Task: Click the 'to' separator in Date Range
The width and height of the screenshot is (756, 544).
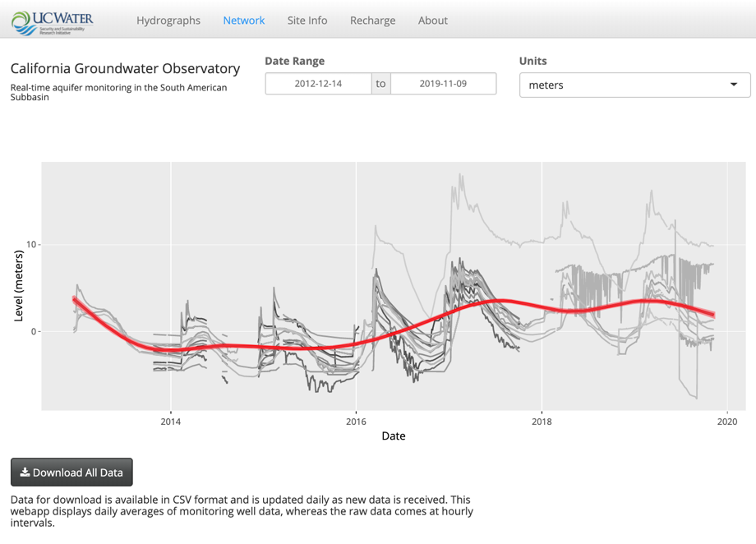Action: 381,84
